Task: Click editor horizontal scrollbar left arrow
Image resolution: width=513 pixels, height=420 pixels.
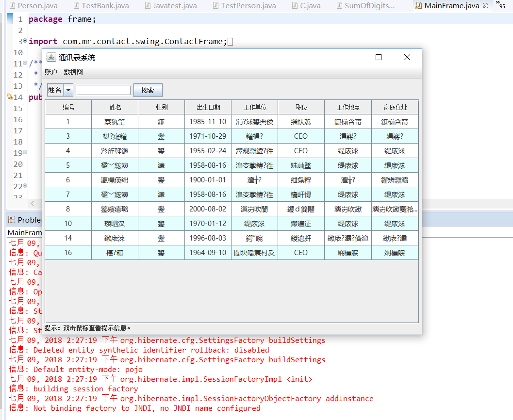Action: pos(32,203)
